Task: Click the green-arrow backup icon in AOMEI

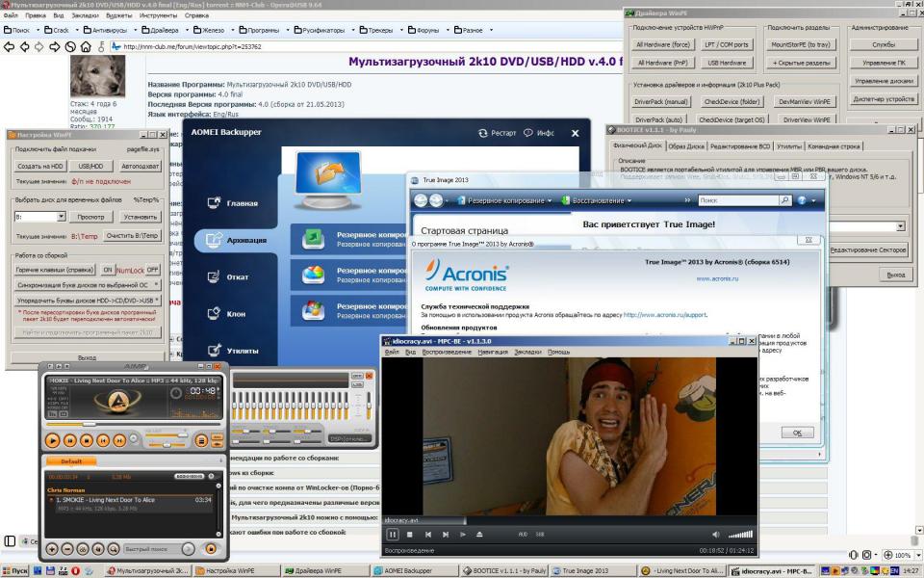Action: click(x=313, y=239)
